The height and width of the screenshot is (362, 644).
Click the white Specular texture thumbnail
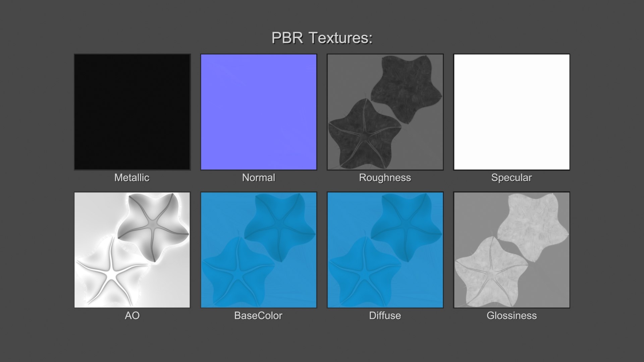[x=512, y=112]
